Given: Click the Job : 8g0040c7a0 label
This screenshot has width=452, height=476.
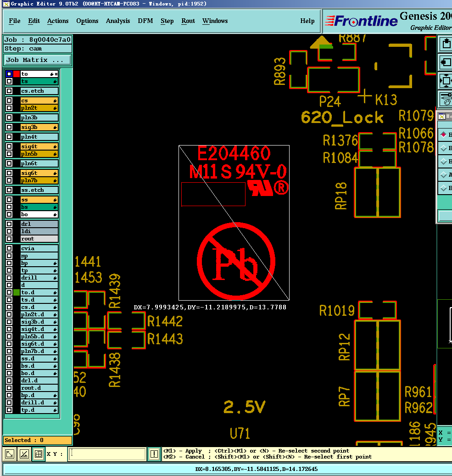Looking at the screenshot, I should click(38, 40).
